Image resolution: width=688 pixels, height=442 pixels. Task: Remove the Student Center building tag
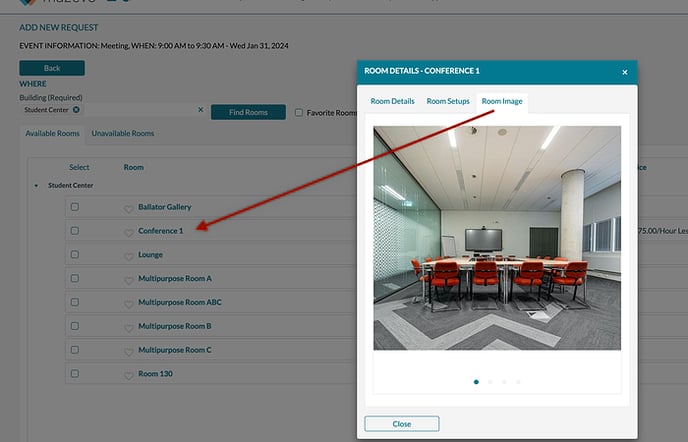click(76, 110)
